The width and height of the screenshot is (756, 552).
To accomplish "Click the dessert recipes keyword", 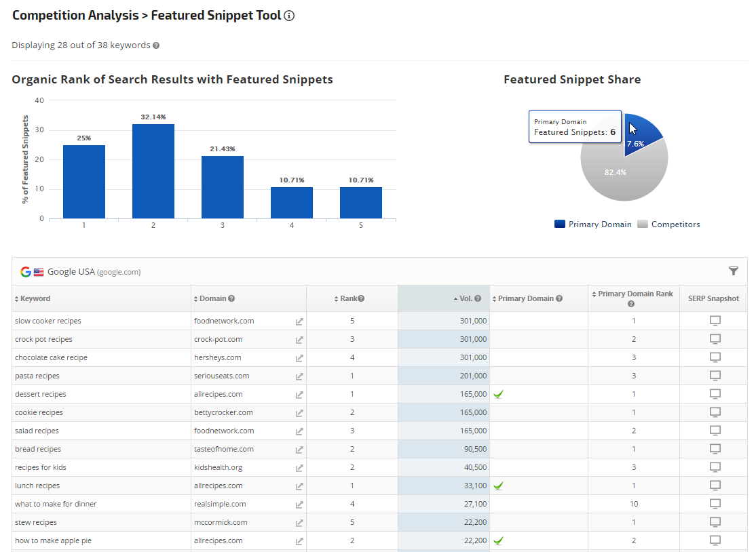I will click(x=41, y=394).
